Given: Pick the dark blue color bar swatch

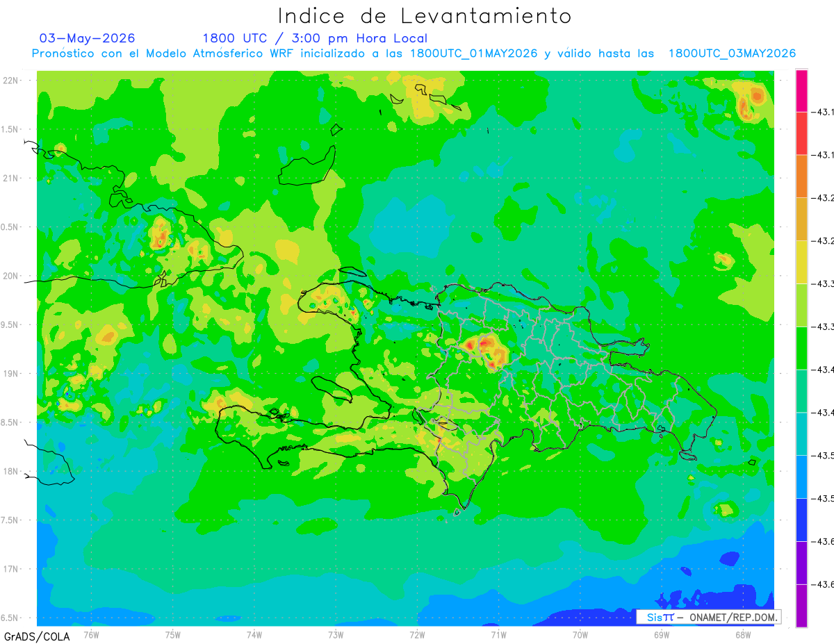Looking at the screenshot, I should point(801,520).
